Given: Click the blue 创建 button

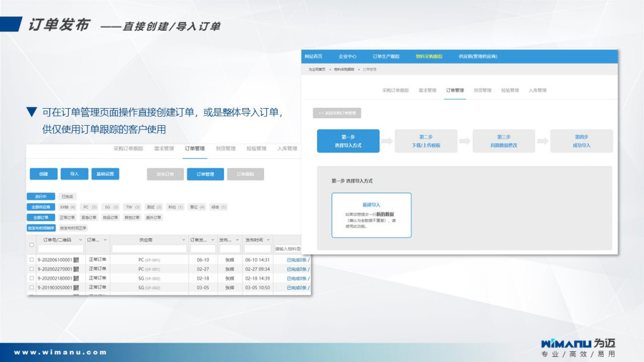Looking at the screenshot, I should [x=43, y=174].
